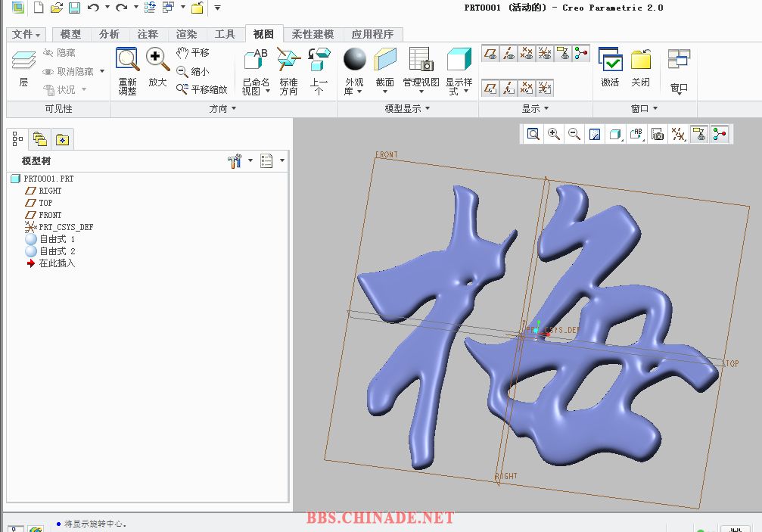Screen dimensions: 762x532
Task: Repaint the screen from graphics toolbar
Action: pyautogui.click(x=594, y=134)
